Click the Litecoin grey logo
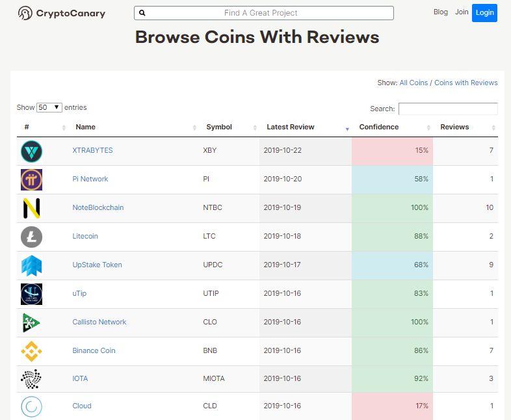511x420 pixels. (32, 237)
